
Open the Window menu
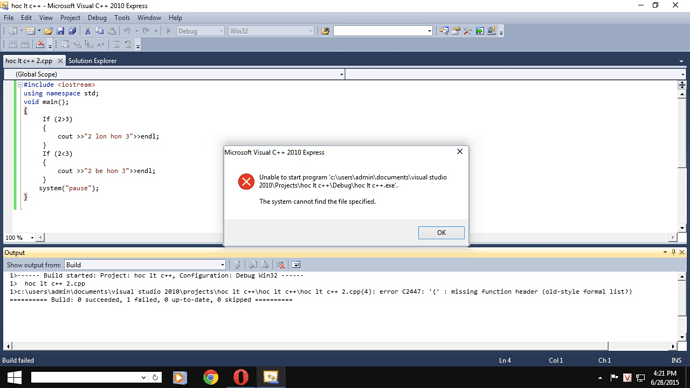point(149,18)
